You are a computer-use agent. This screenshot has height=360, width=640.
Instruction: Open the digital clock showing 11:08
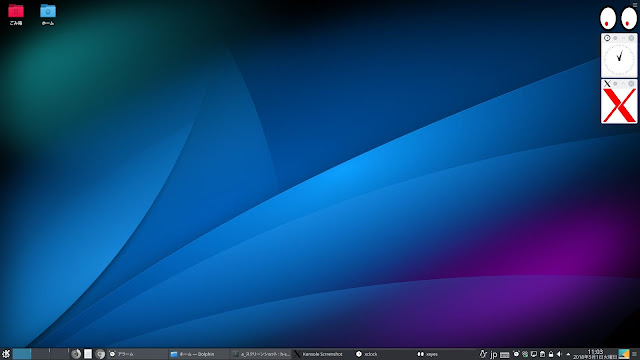point(595,354)
